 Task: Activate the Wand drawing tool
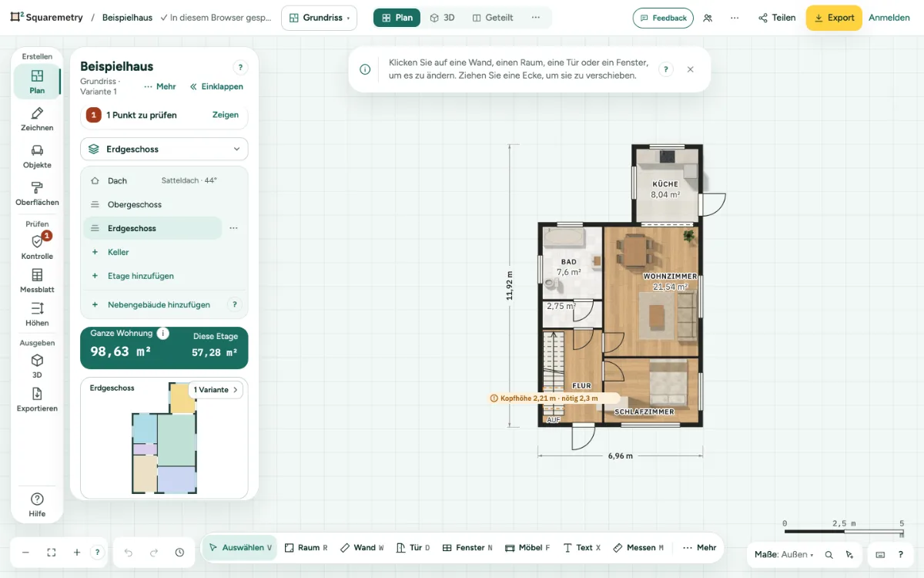(362, 548)
